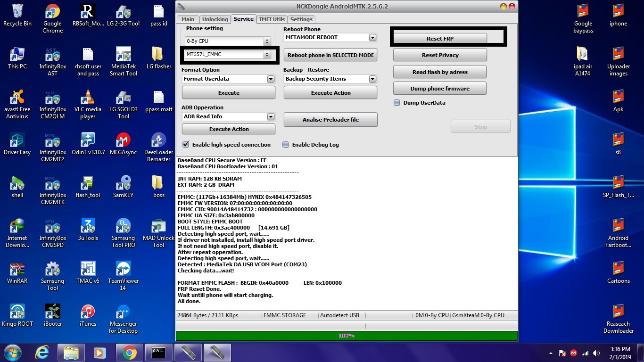The height and width of the screenshot is (362, 644).
Task: Click Execute under Format Option
Action: [229, 93]
